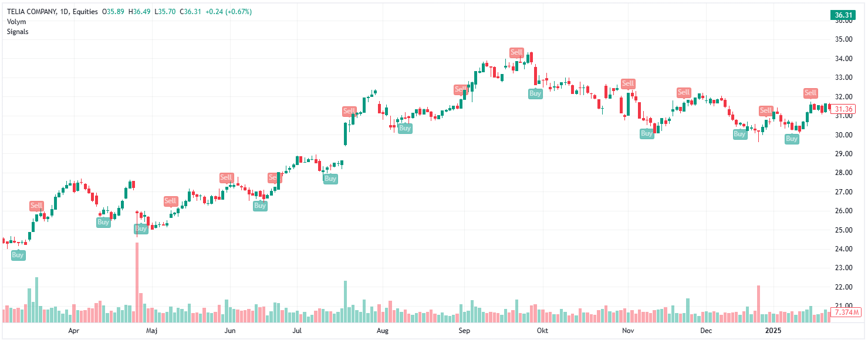Click the green 36.31 last price label
This screenshot has width=868, height=343.
pos(843,15)
